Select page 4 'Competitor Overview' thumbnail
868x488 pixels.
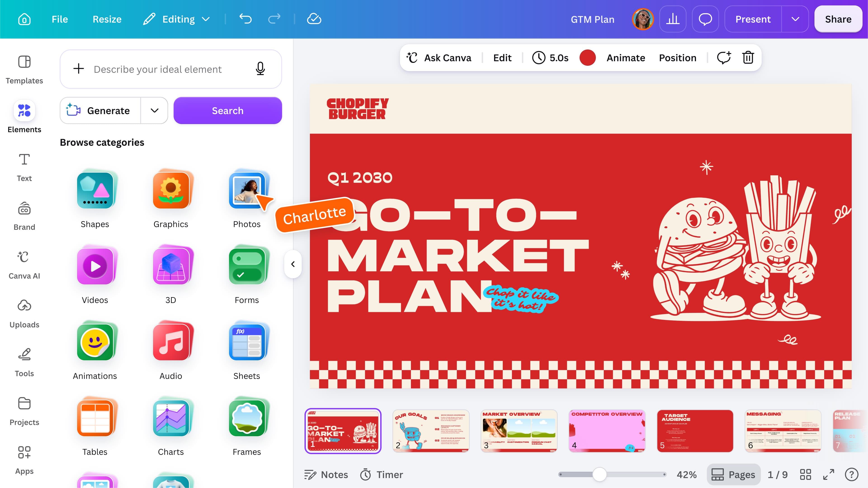tap(607, 431)
